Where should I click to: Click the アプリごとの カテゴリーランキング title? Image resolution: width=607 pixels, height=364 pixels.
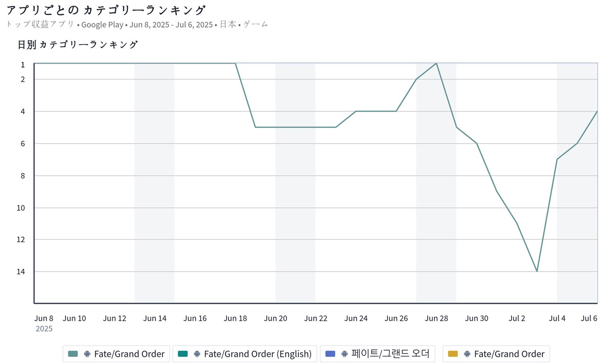click(x=106, y=10)
